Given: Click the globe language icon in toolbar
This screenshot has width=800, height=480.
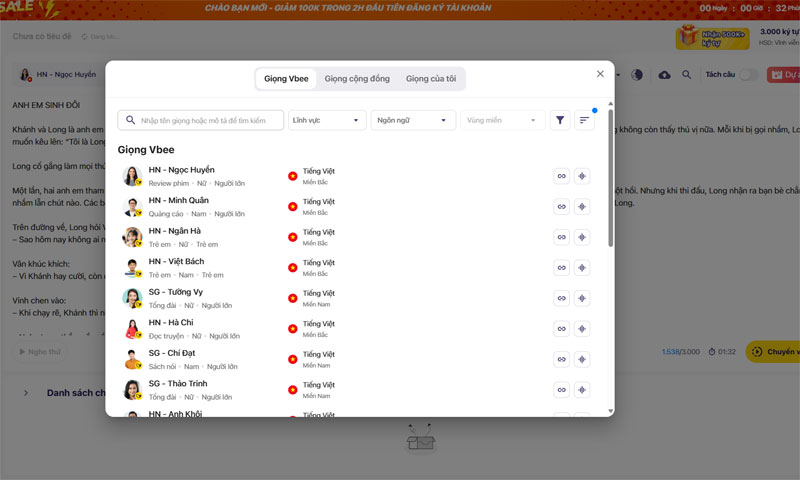Looking at the screenshot, I should click(x=639, y=75).
